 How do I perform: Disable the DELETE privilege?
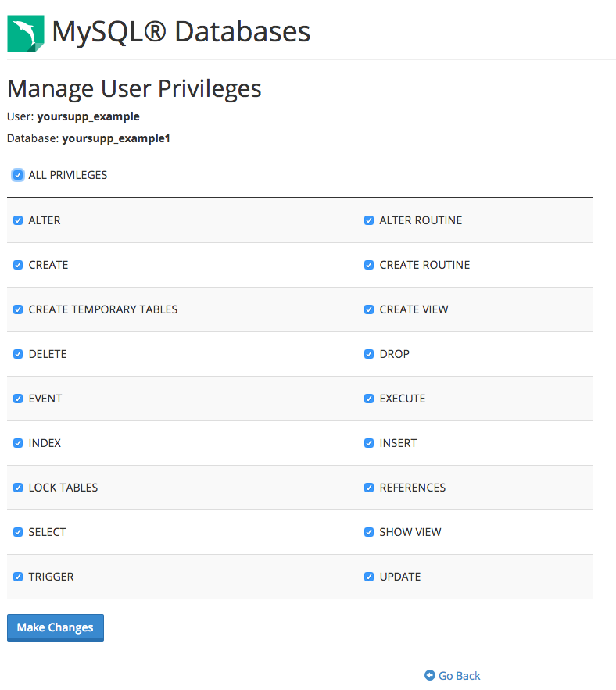coord(17,354)
